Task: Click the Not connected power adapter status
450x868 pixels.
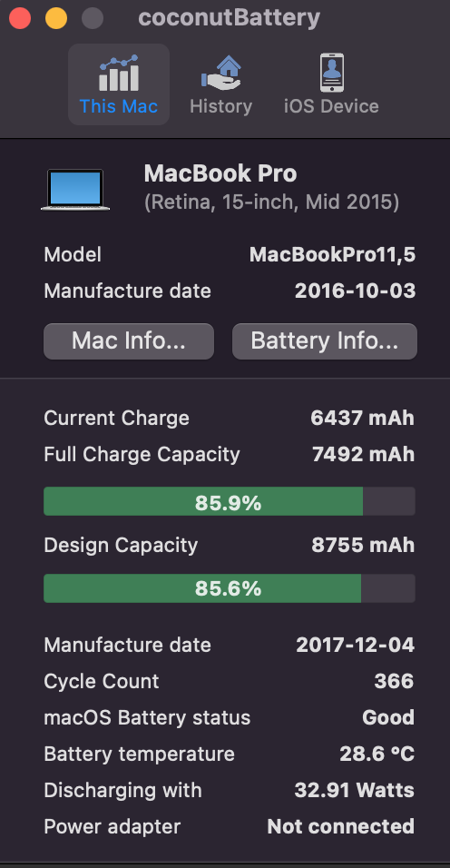Action: [341, 827]
